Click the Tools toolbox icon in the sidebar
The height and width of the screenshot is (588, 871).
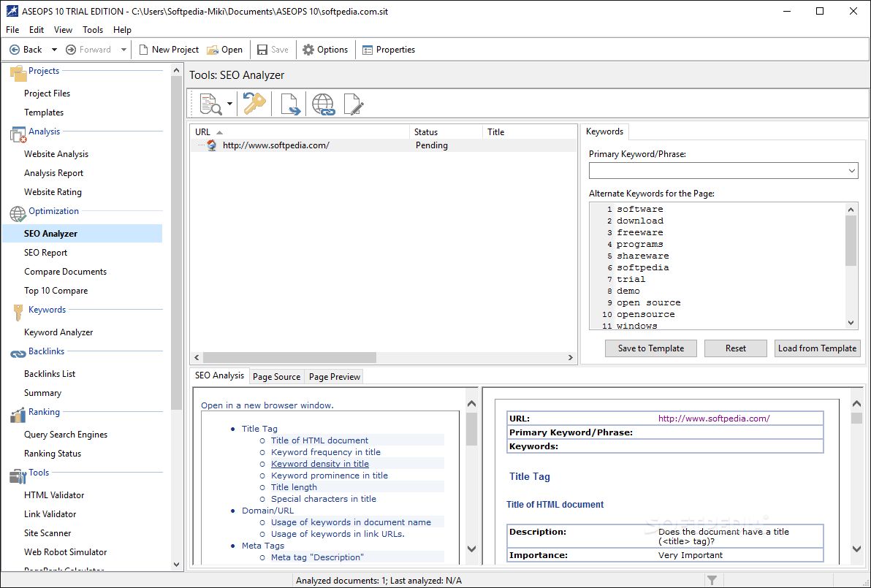[x=18, y=476]
